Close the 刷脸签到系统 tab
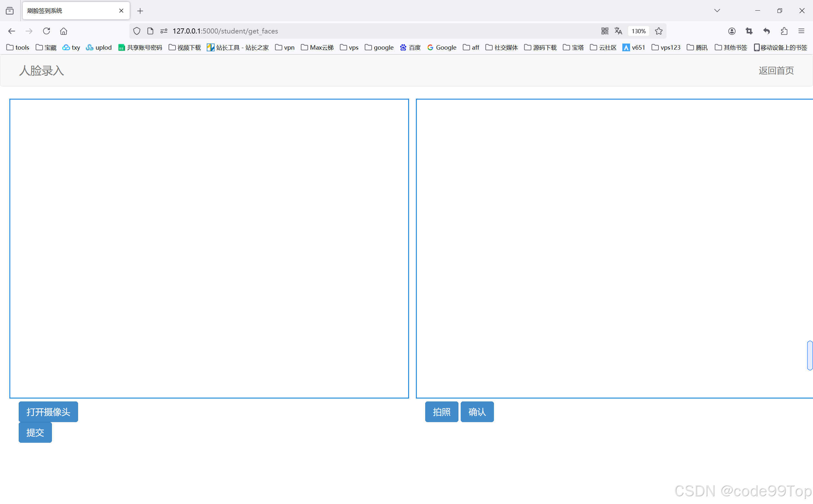Viewport: 813px width, 504px height. [x=121, y=11]
